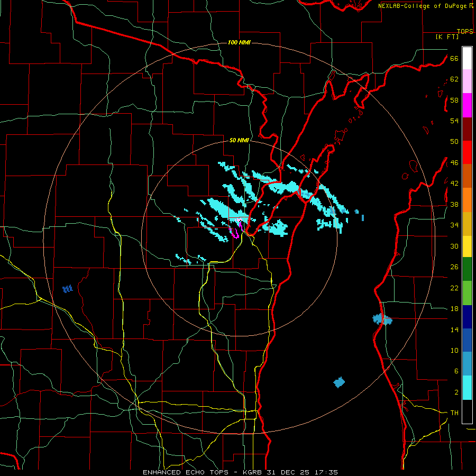Click the isolated steel blue echo over the lake
The image size is (476, 476).
tap(339, 382)
